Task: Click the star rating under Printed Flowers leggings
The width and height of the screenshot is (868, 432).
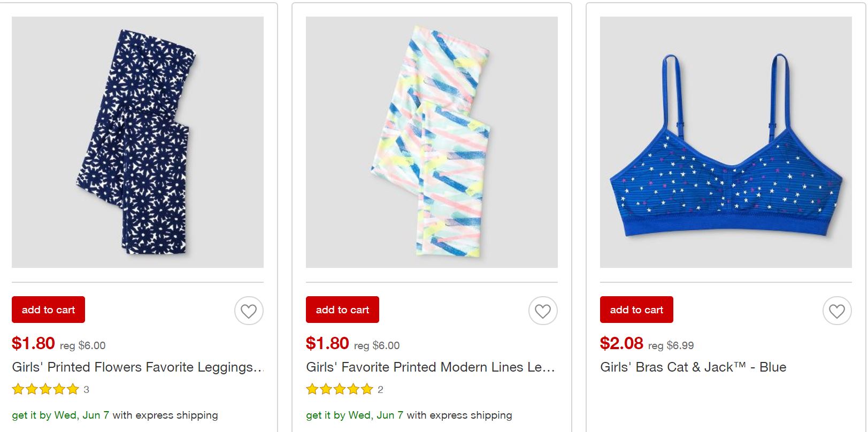Action: [45, 389]
